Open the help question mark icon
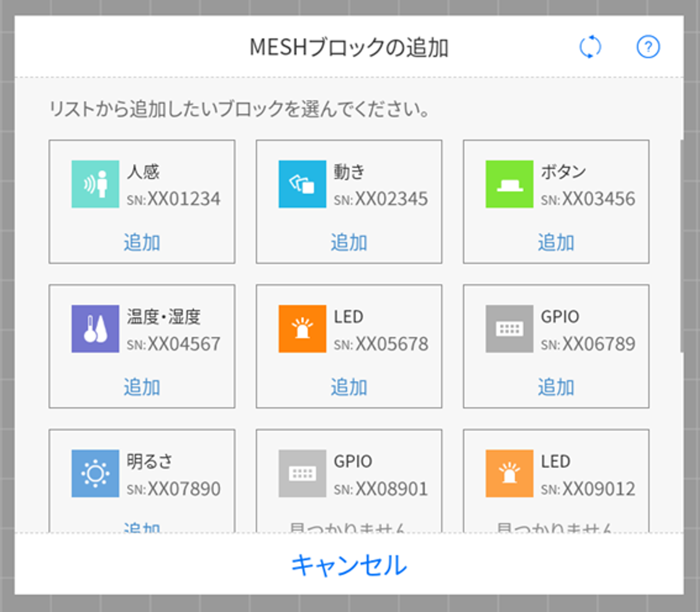This screenshot has height=612, width=700. click(x=648, y=47)
